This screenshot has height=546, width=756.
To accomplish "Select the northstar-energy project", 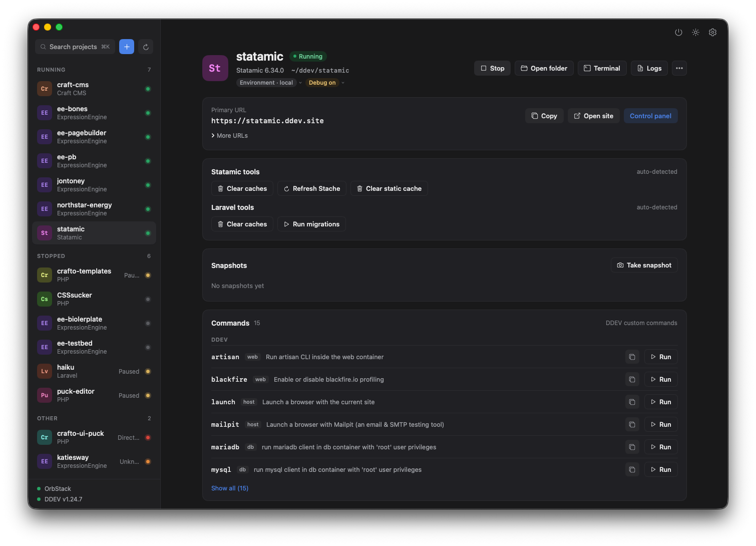I will (x=94, y=209).
